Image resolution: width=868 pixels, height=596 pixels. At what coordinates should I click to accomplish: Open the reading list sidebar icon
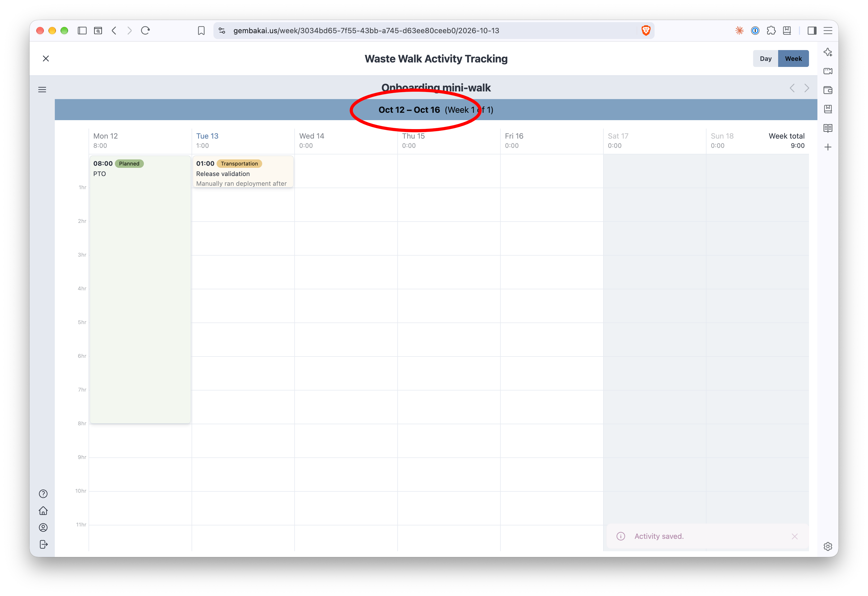828,128
